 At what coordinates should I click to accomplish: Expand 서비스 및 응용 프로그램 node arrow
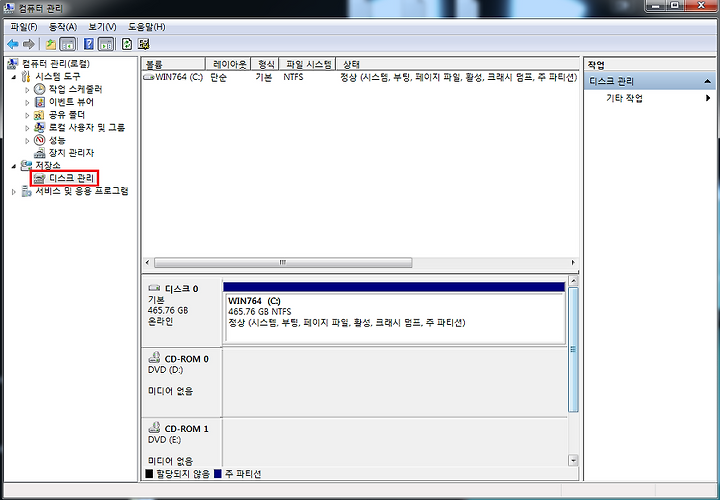coord(14,191)
